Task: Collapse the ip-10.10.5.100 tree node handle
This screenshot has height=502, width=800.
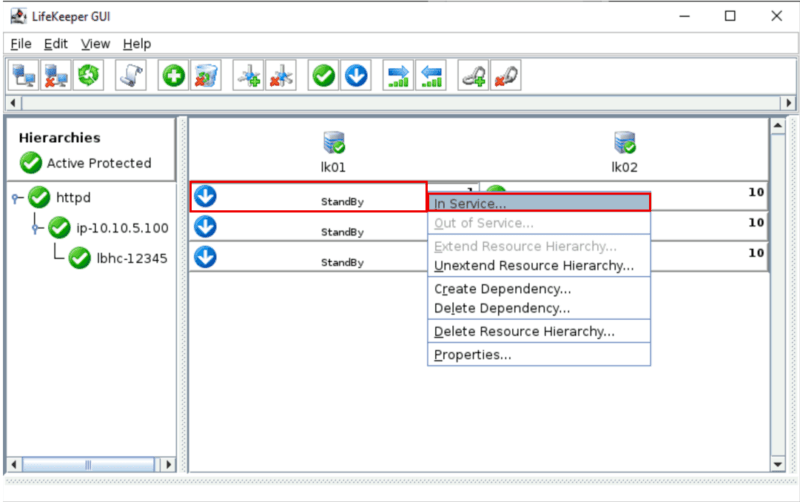Action: (x=37, y=228)
